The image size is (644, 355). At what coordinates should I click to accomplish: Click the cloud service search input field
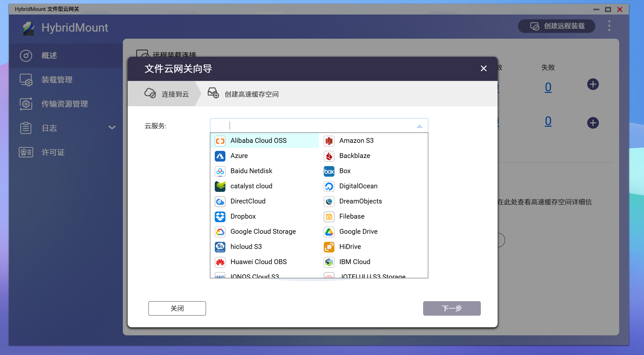pos(316,126)
